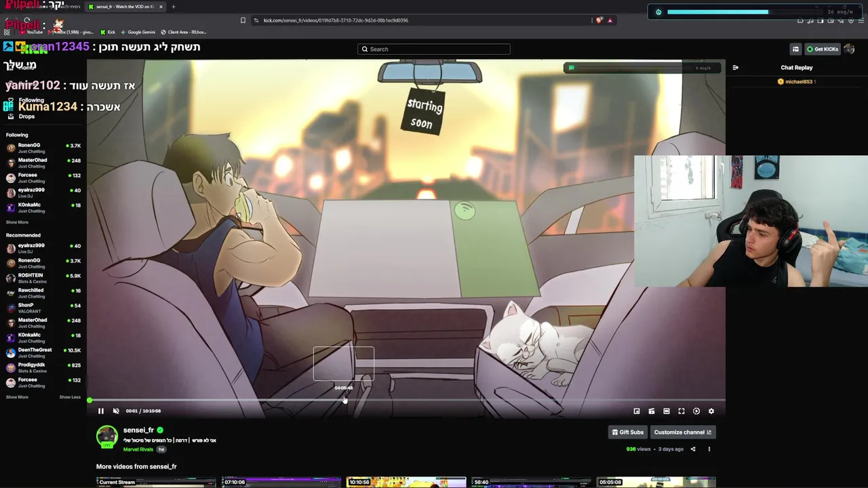Open Brave Rewards triangle icon

(610, 20)
